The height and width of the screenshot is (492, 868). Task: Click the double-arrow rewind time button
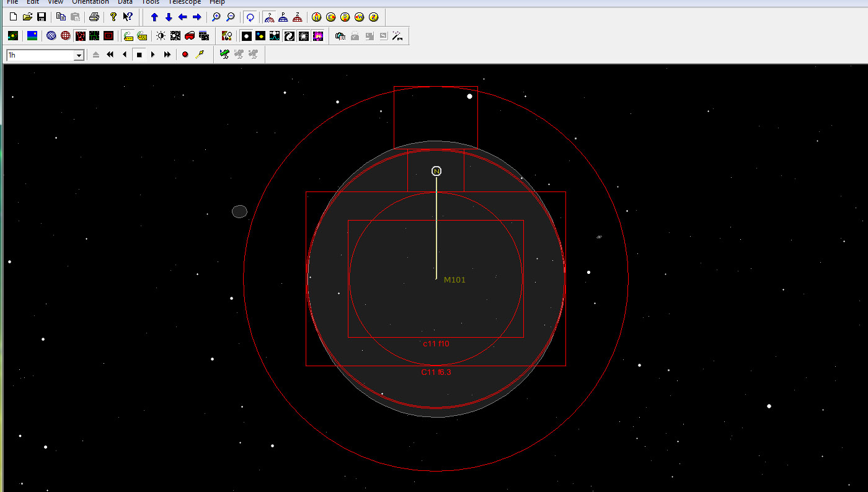[x=110, y=55]
